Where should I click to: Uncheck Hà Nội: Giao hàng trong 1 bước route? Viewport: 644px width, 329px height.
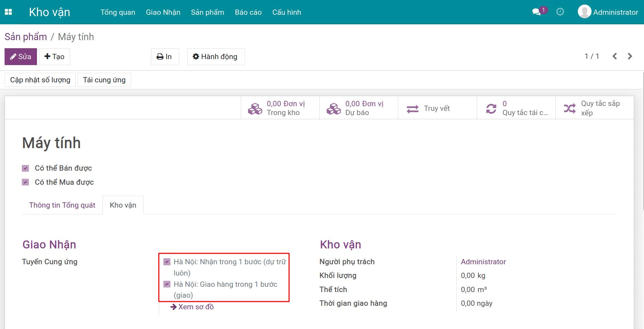(x=167, y=284)
